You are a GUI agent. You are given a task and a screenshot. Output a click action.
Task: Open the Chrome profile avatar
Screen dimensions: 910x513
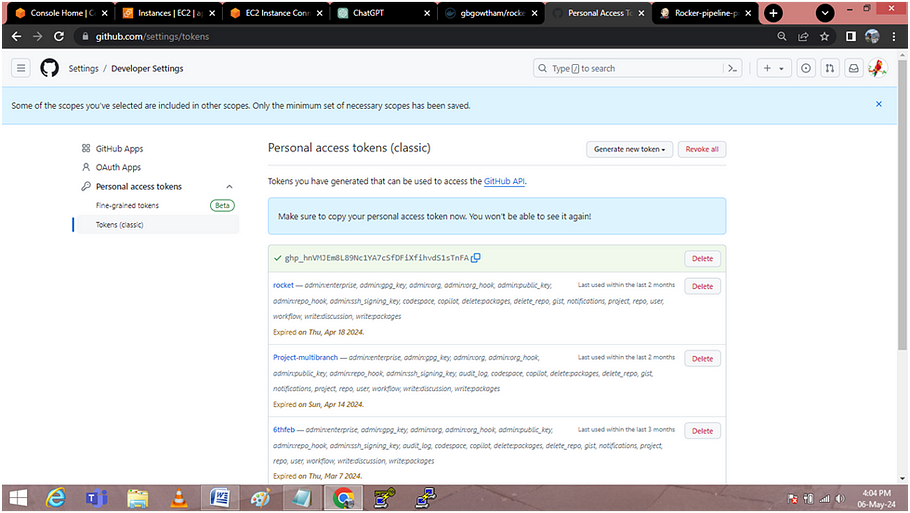(872, 37)
